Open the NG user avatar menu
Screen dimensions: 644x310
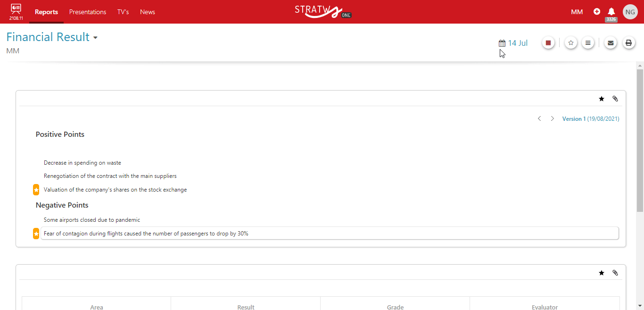[630, 12]
